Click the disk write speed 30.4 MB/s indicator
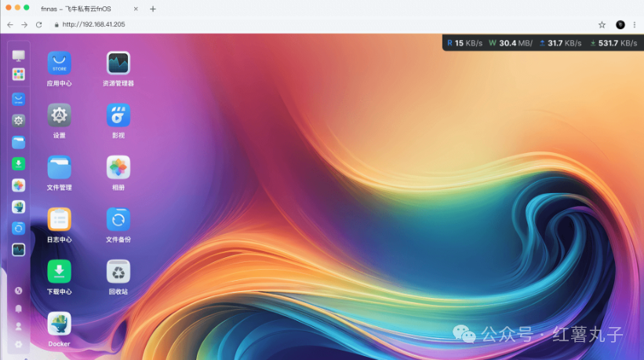 511,43
